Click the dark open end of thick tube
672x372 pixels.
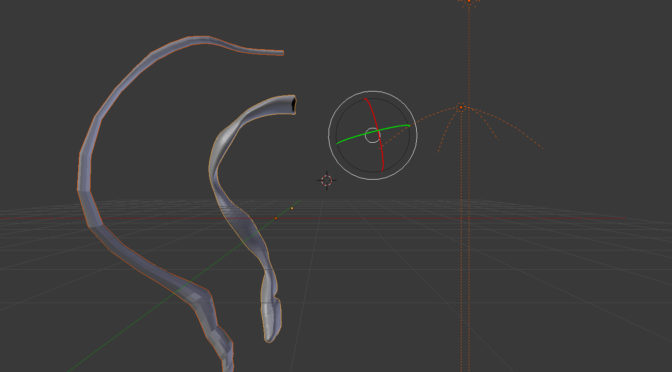click(x=294, y=105)
